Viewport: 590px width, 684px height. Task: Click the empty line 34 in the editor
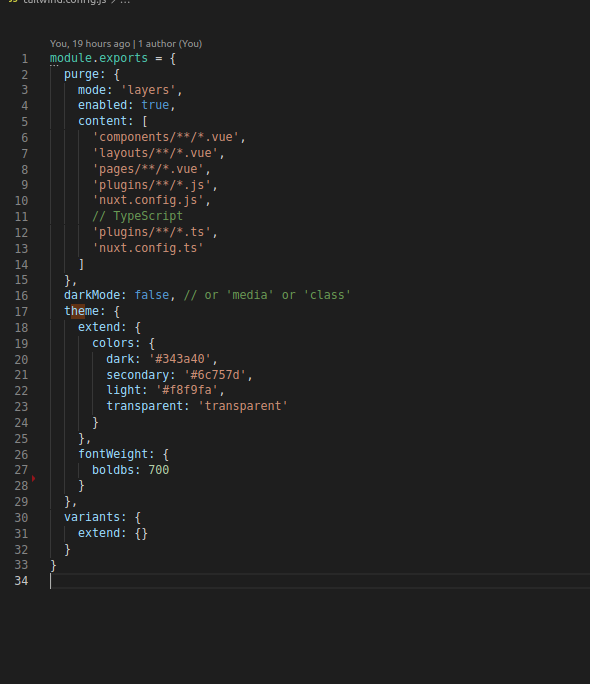pos(320,581)
